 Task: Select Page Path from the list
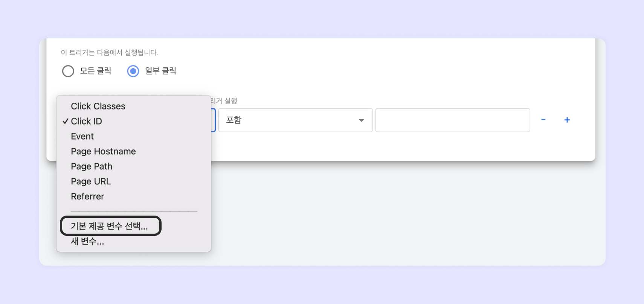click(92, 167)
